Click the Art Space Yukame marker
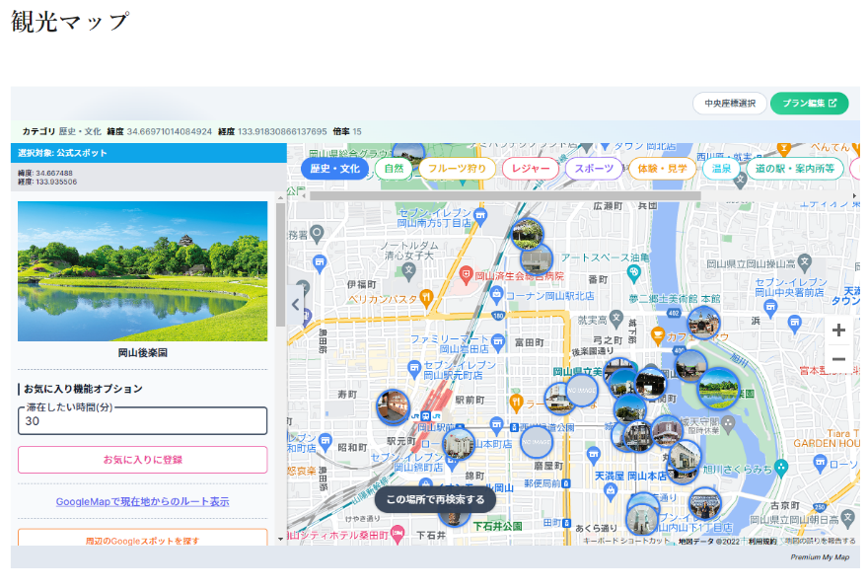The width and height of the screenshot is (868, 588). pyautogui.click(x=634, y=272)
